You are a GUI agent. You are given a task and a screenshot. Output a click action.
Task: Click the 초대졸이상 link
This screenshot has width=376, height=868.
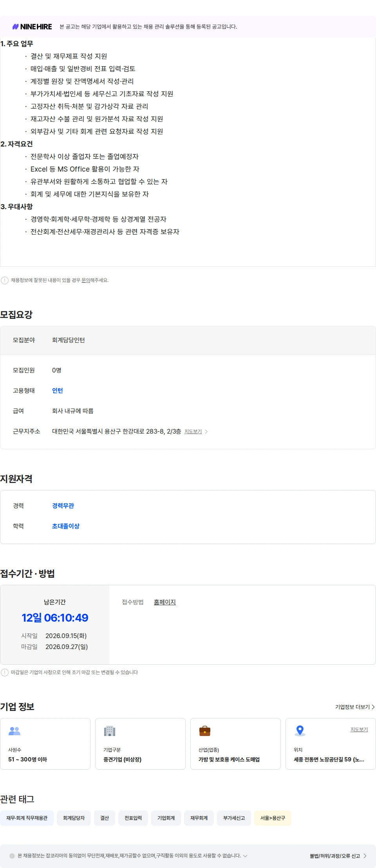[x=66, y=526]
